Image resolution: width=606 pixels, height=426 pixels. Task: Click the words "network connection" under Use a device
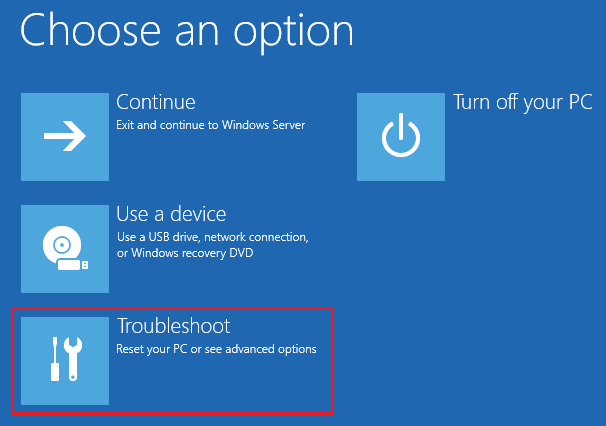[255, 237]
